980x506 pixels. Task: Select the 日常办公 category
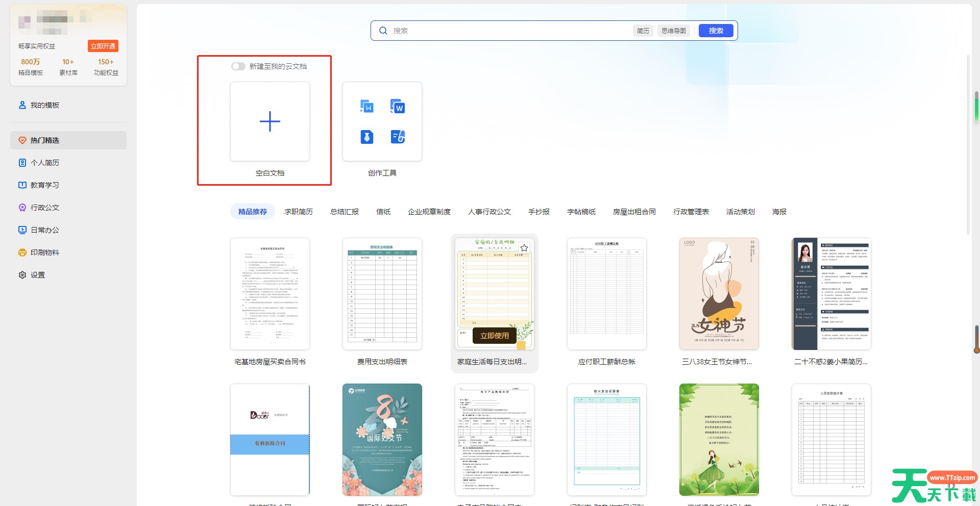68,230
